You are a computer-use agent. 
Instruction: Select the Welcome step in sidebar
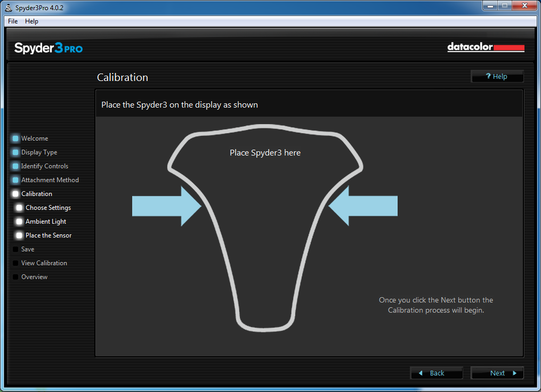tap(30, 138)
